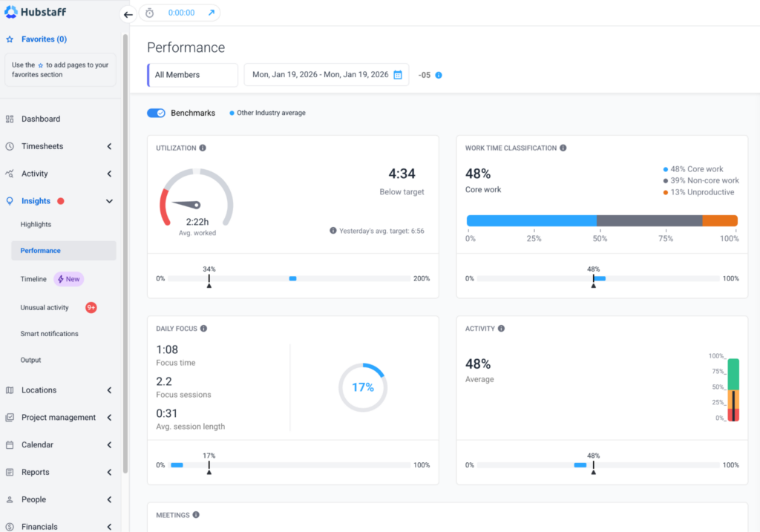Click the Hubstaff logo icon
Screen dimensions: 760x532
pos(10,11)
